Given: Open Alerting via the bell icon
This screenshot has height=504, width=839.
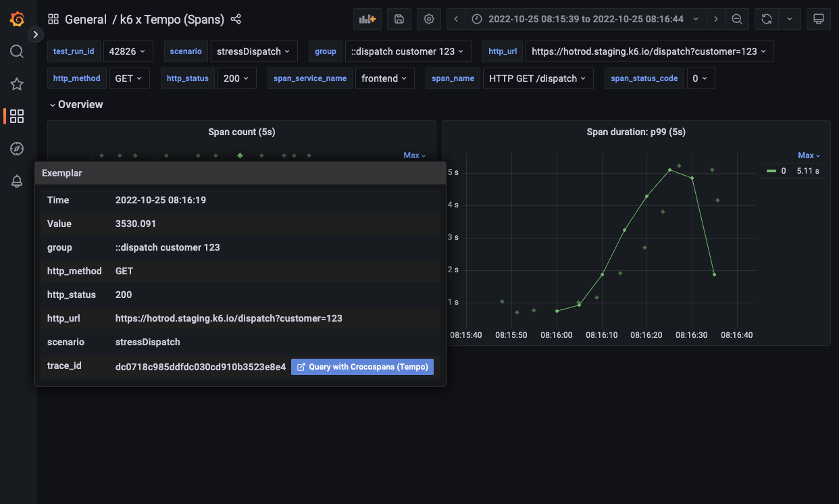Looking at the screenshot, I should pyautogui.click(x=17, y=180).
